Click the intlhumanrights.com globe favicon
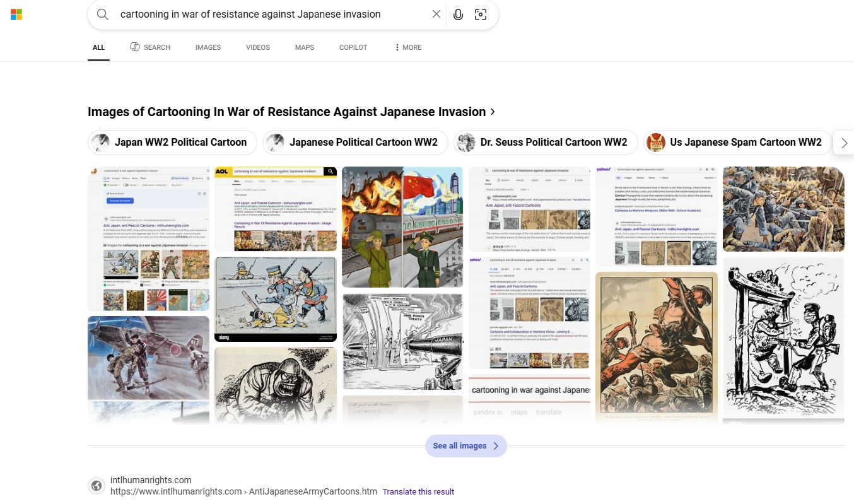854x504 pixels. [97, 486]
